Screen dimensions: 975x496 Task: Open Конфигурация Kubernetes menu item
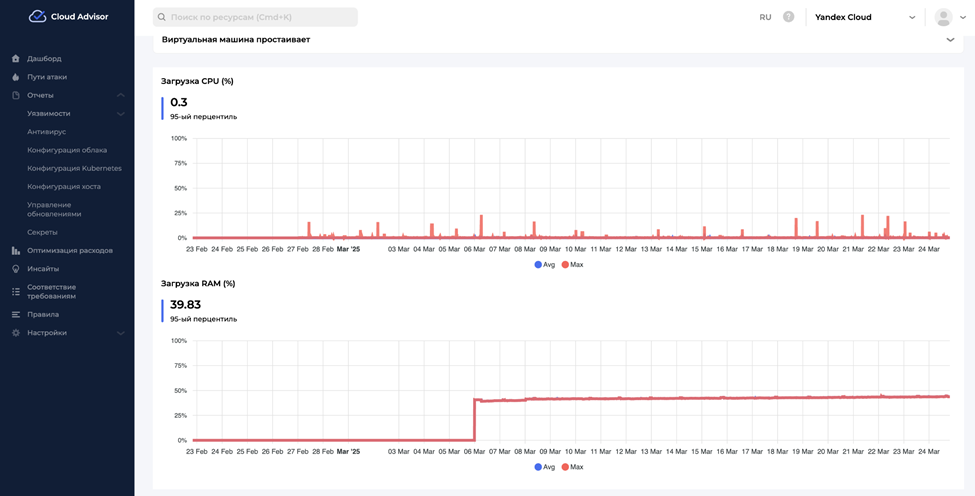coord(74,168)
